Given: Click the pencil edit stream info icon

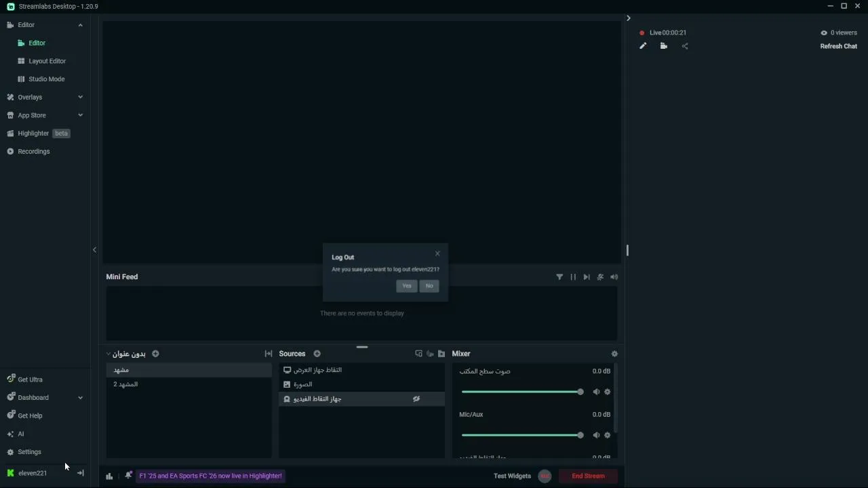Looking at the screenshot, I should 643,46.
